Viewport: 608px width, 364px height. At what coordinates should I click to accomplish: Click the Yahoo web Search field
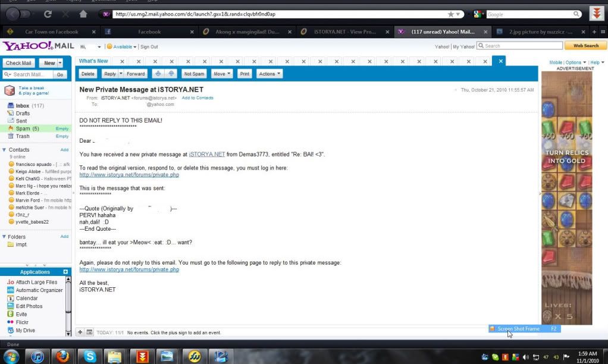tap(519, 45)
